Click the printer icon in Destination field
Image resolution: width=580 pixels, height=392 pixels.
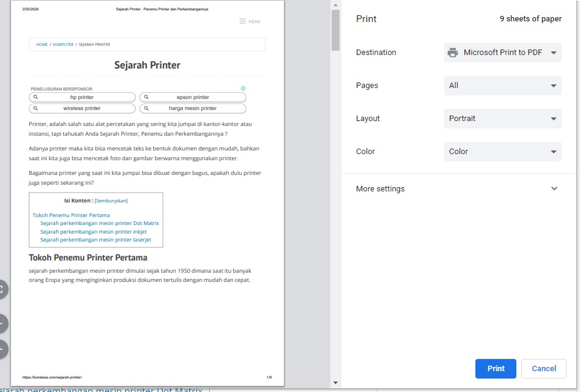click(452, 53)
